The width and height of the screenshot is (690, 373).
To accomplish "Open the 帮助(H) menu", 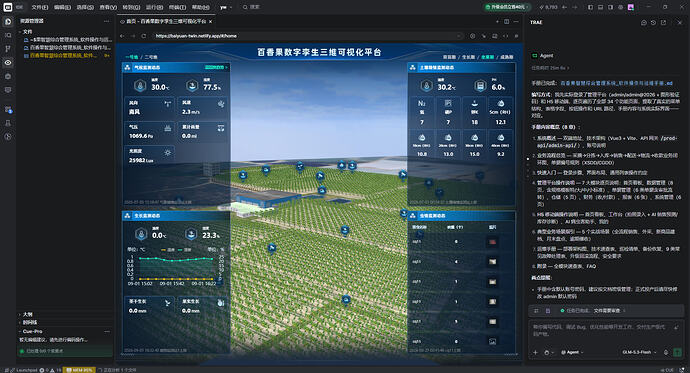I will coord(201,7).
